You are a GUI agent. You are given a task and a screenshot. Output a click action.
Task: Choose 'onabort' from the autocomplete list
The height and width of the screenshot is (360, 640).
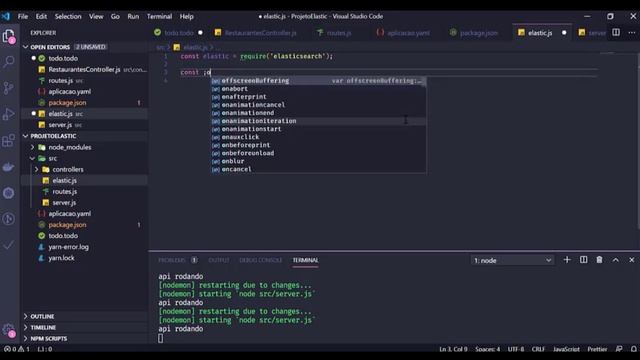pos(318,89)
